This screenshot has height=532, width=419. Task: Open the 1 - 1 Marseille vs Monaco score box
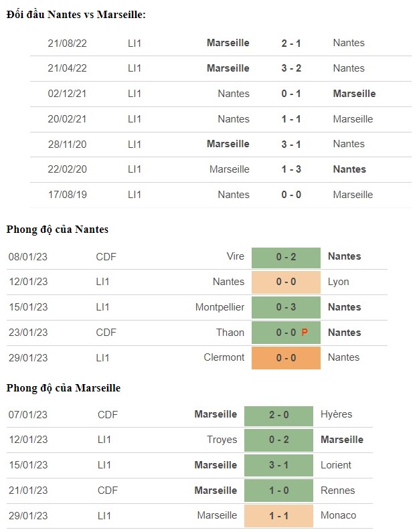(278, 516)
